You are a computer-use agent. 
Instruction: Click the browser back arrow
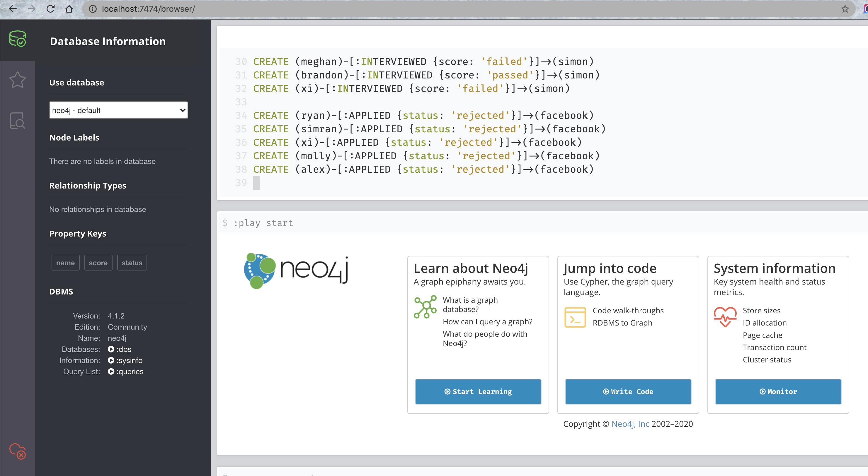(x=13, y=9)
